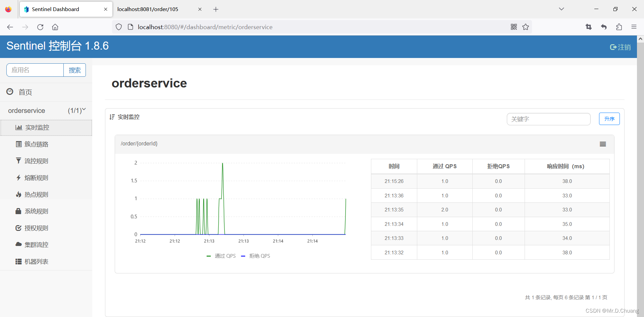Click the 响应时间 (ms) column header
The width and height of the screenshot is (644, 317).
click(x=567, y=167)
